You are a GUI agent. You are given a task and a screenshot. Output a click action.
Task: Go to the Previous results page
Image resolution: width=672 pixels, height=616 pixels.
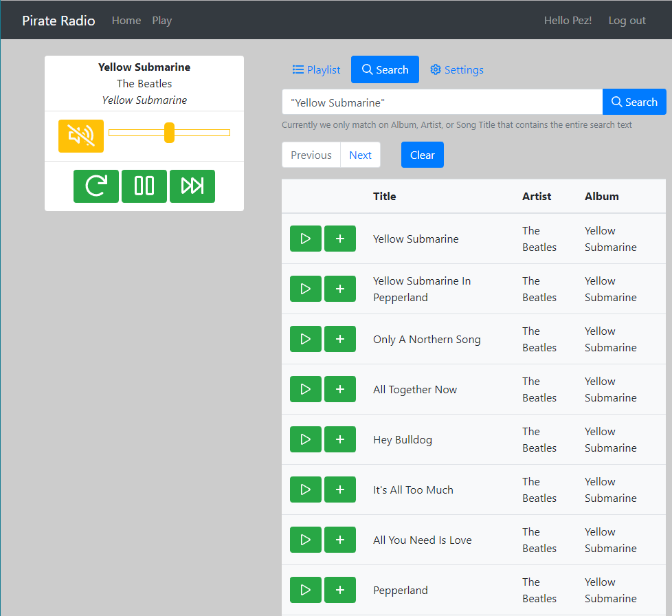tap(311, 155)
